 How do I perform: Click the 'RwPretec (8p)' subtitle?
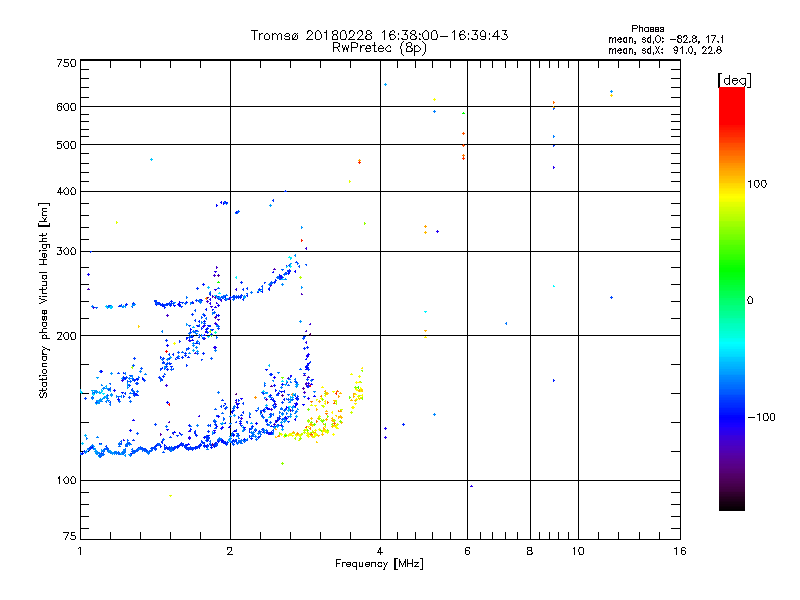[x=379, y=48]
